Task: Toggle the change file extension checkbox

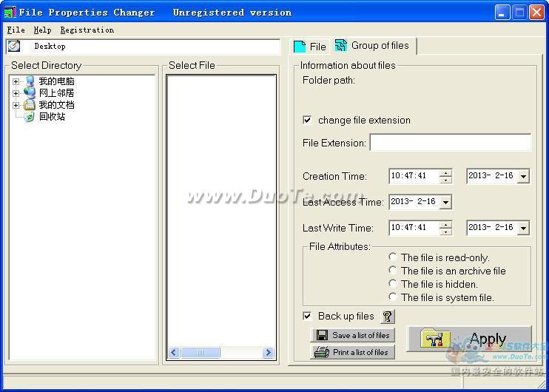Action: (x=308, y=120)
